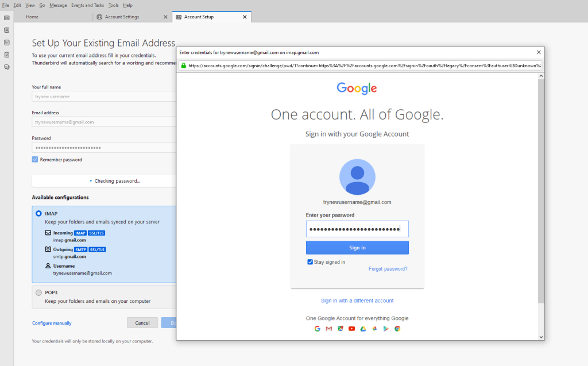Switch to the Account Settings tab
The image size is (588, 366).
122,17
